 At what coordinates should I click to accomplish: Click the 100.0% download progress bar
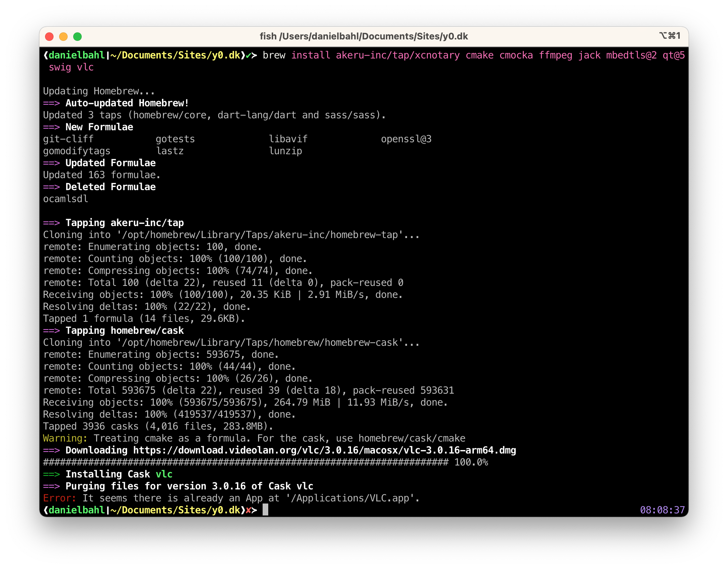(x=265, y=462)
